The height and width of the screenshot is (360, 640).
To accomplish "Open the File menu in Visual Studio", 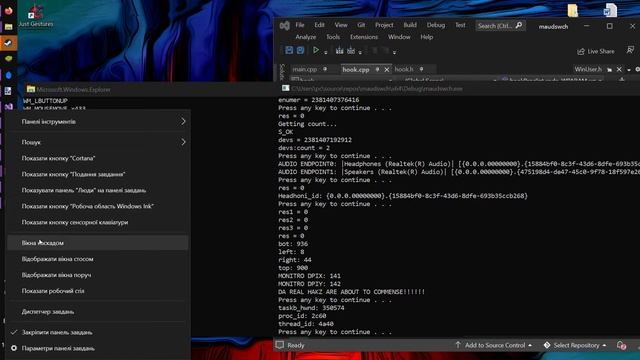I will [x=300, y=25].
